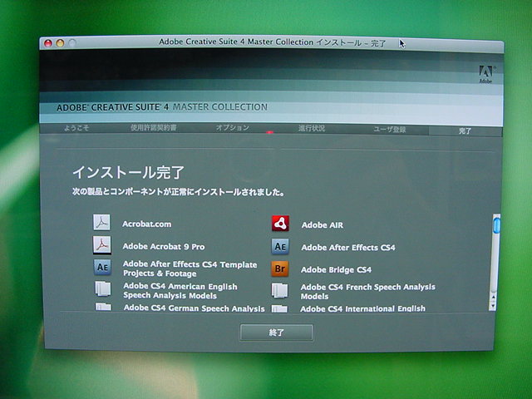The height and width of the screenshot is (399, 532).
Task: Click the red Adobe AIR icon
Action: point(281,224)
